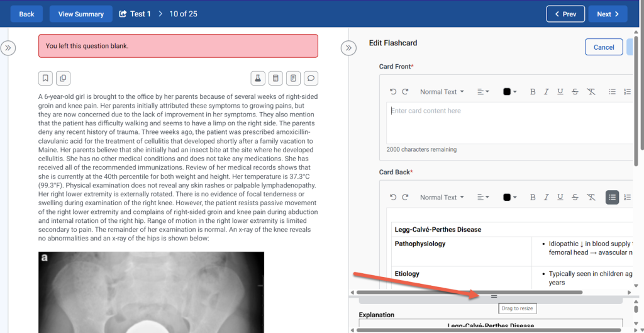Bookmark this question with the flag icon
The width and height of the screenshot is (644, 333).
45,78
